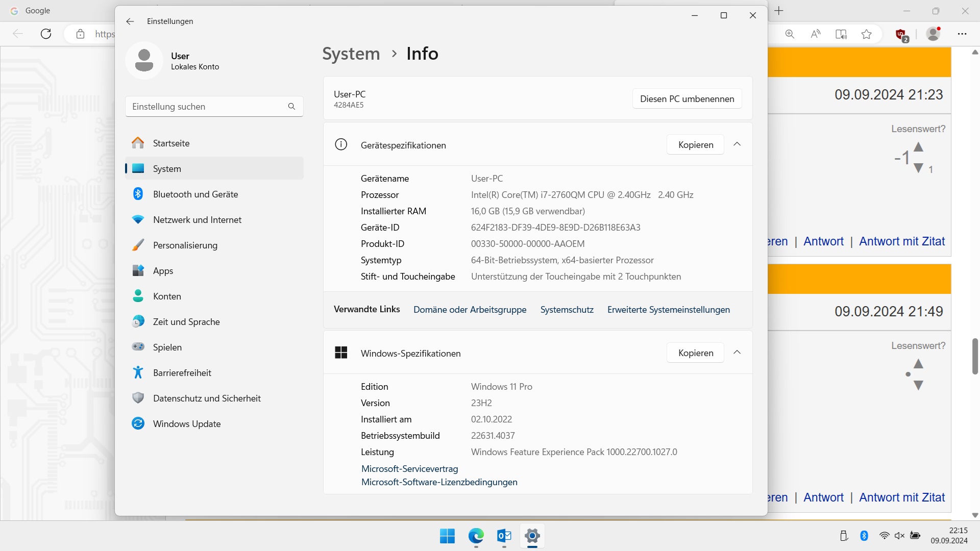Open Bluetooth und Geräte settings
The width and height of the screenshot is (980, 551).
click(214, 194)
